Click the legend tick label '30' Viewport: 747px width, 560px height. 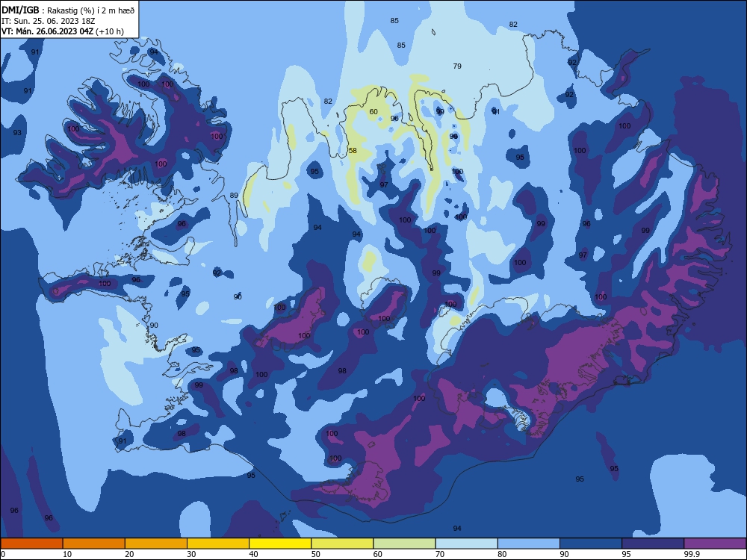(x=191, y=554)
